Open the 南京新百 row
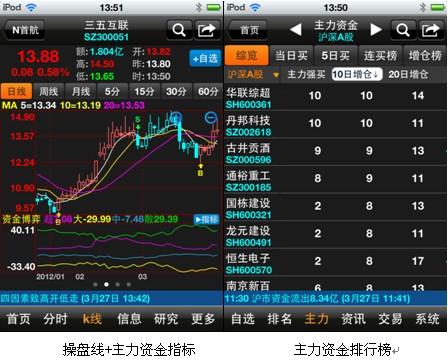The image size is (448, 360). 336,285
